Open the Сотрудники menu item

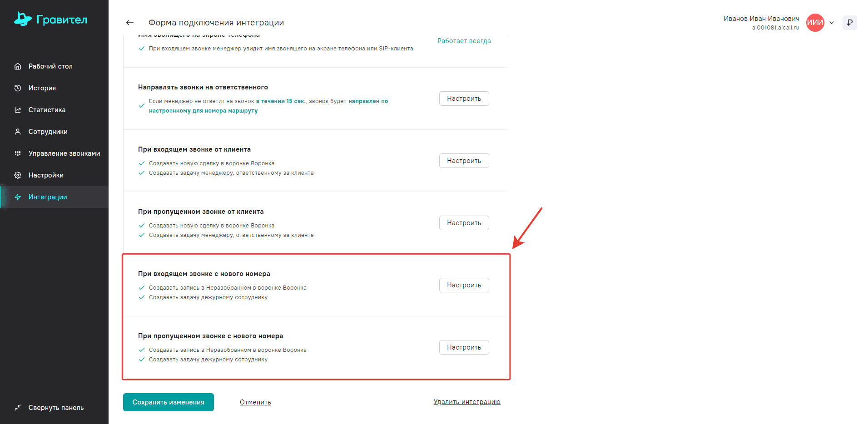tap(48, 132)
